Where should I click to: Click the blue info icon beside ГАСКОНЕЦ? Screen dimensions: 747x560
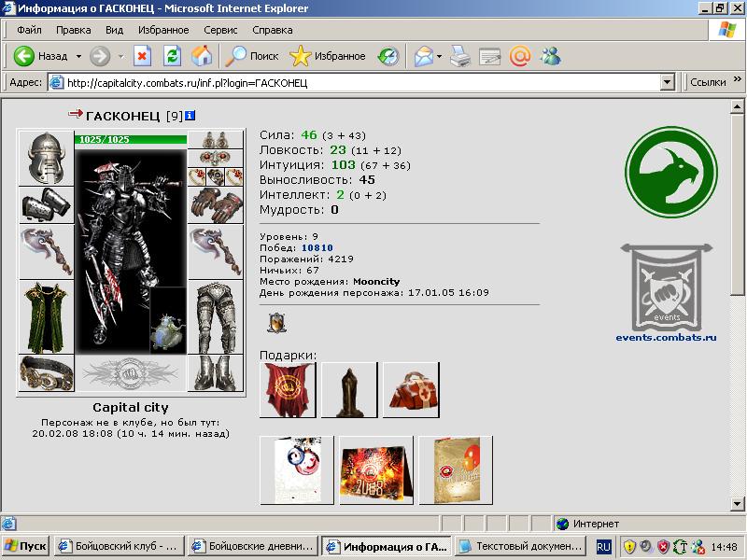click(190, 116)
